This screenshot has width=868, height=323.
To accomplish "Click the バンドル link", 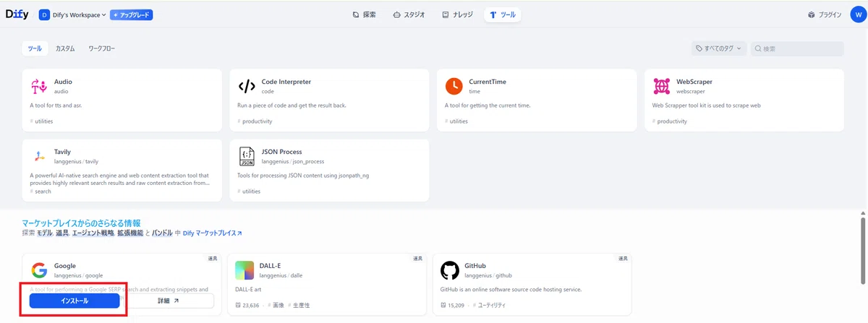I will (163, 233).
